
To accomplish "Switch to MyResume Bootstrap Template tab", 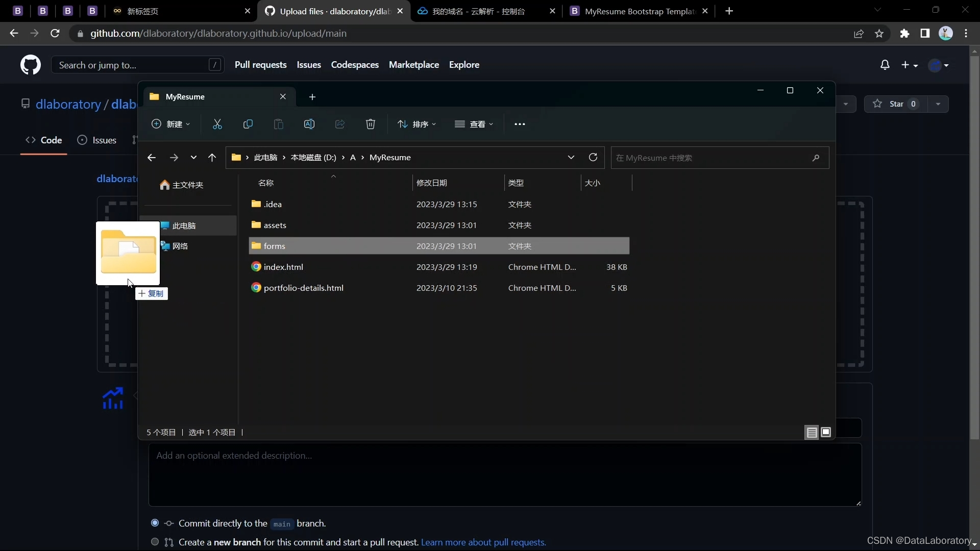I will tap(638, 11).
